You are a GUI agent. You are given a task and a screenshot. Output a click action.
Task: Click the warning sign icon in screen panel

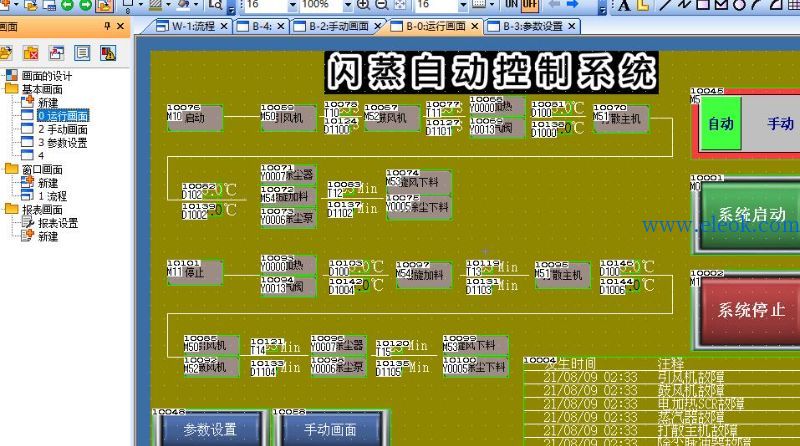click(108, 53)
